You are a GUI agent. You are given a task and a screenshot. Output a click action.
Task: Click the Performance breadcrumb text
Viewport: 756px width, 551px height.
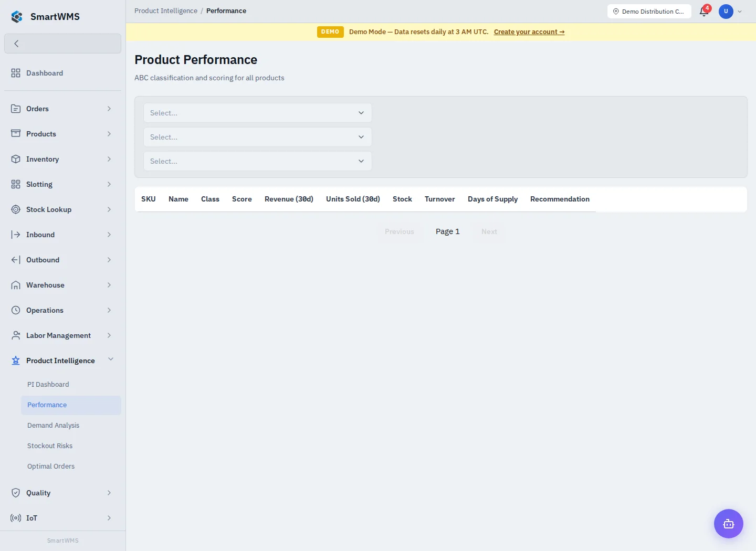[x=226, y=10]
